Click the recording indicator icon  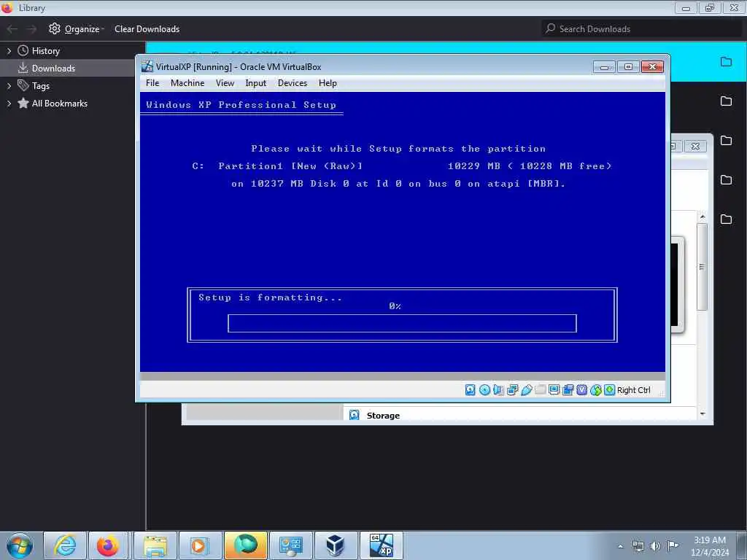coord(568,390)
